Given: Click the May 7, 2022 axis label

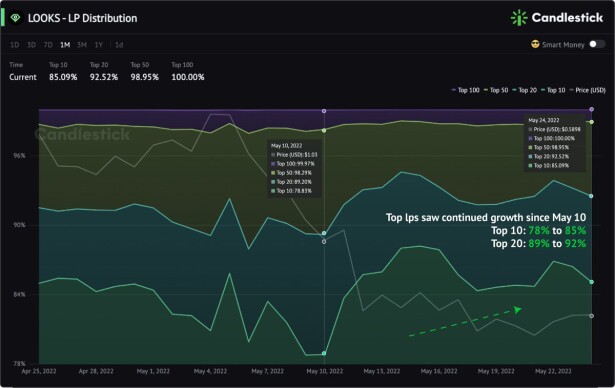Looking at the screenshot, I should tap(267, 371).
